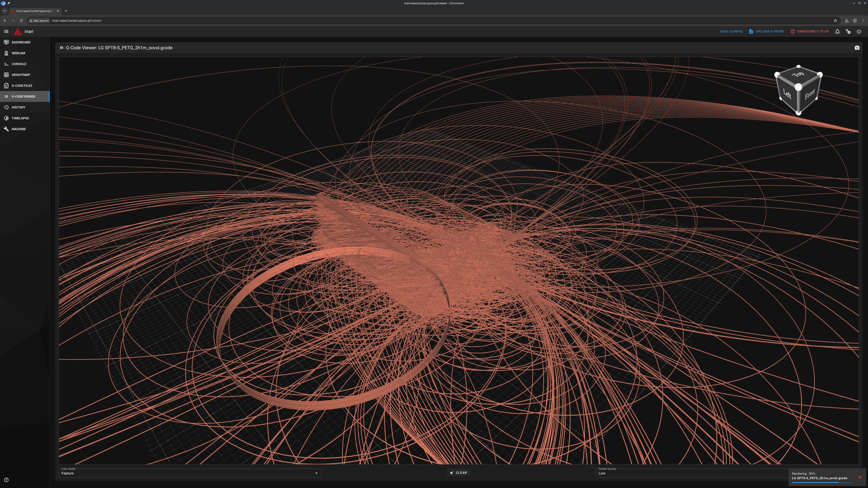Open the Chromium three-dot menu
Viewport: 868px width, 488px height.
[x=863, y=21]
